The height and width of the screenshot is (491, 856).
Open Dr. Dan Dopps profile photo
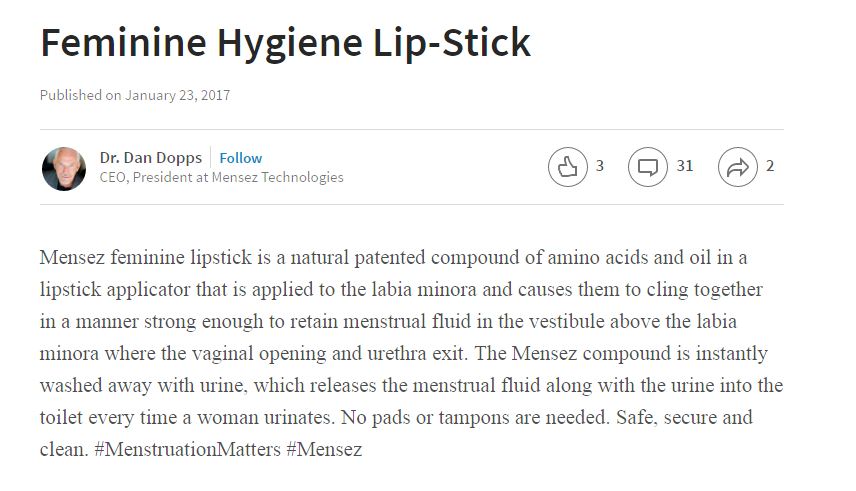(63, 168)
